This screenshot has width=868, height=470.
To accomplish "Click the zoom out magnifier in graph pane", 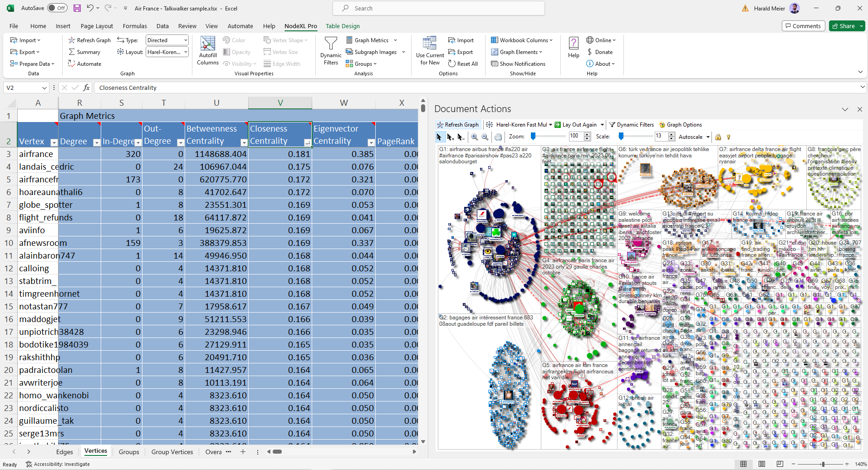I will click(x=485, y=137).
